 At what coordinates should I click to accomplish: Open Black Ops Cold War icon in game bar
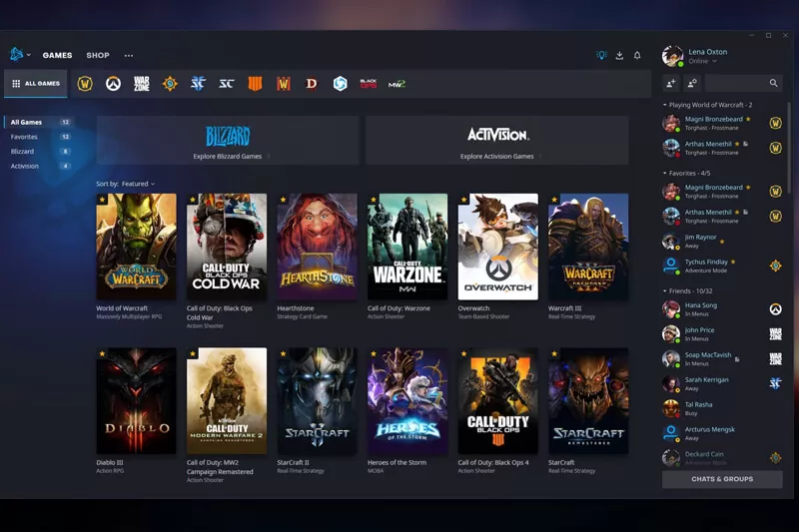[x=369, y=84]
